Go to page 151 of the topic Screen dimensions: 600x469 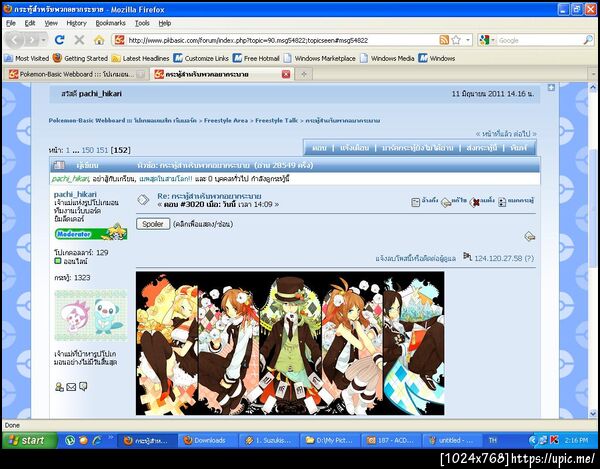tap(102, 150)
